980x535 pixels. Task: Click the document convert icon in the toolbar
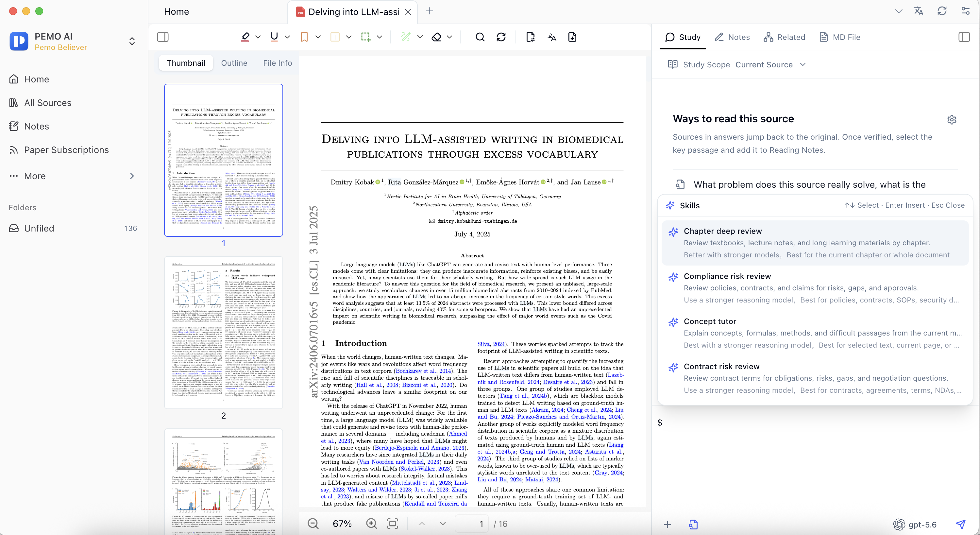coord(530,37)
